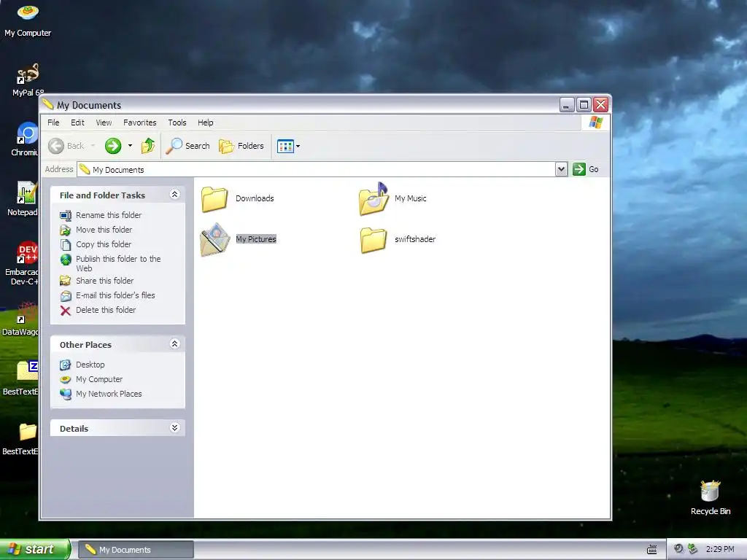The image size is (747, 560).
Task: Select the MyPal desktop shortcut
Action: point(28,80)
